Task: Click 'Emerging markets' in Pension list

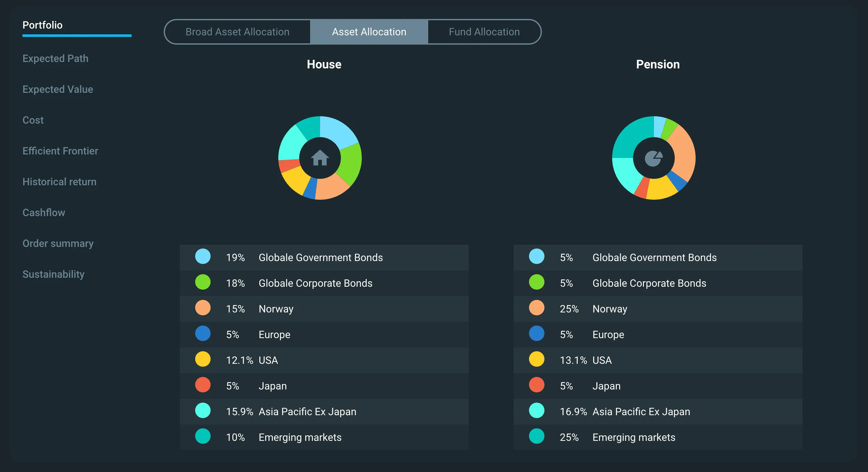Action: click(634, 437)
